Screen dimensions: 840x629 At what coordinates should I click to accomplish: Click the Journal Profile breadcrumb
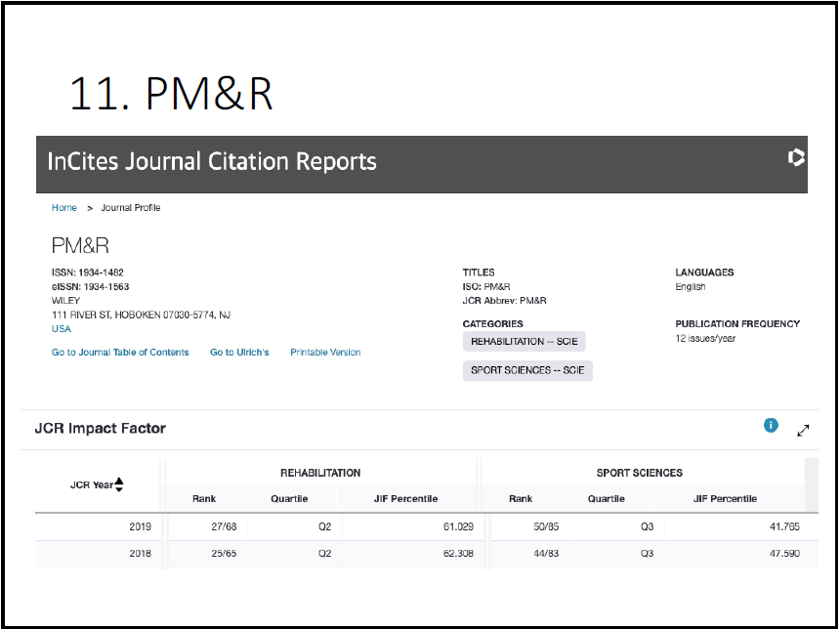point(131,208)
